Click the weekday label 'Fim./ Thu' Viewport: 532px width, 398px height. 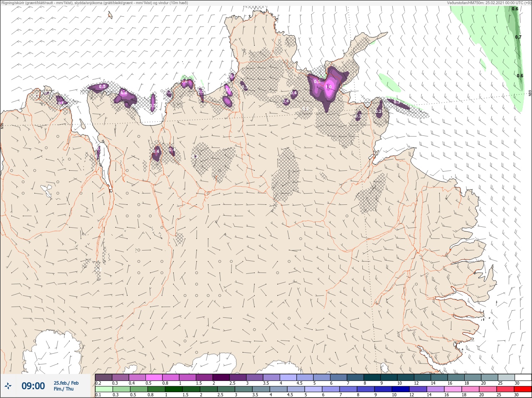pos(64,389)
